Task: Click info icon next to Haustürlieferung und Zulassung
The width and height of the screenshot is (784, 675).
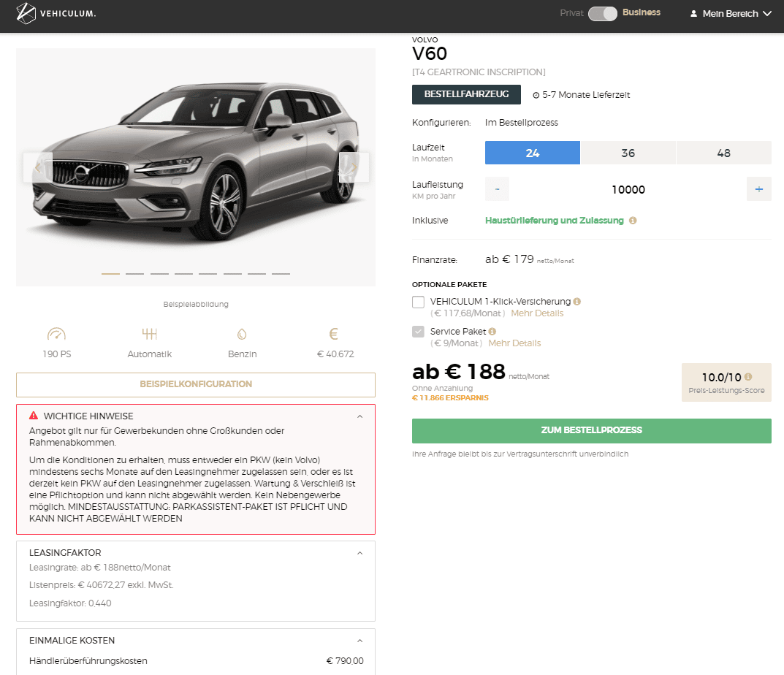Action: 633,221
